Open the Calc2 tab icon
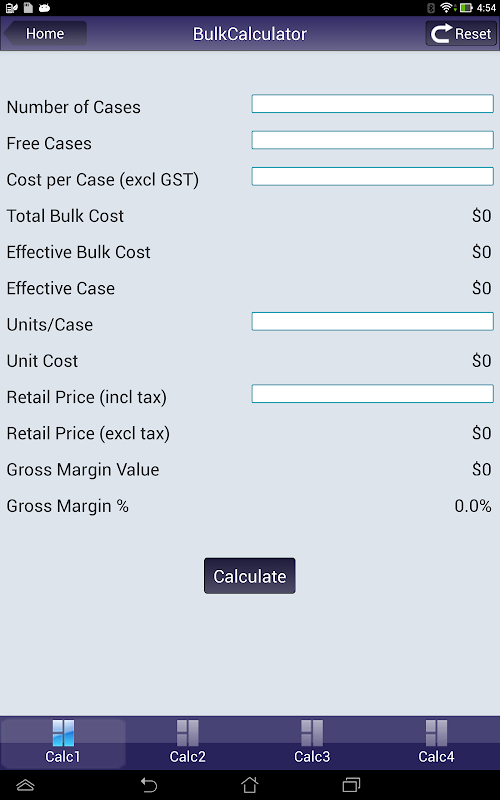This screenshot has height=800, width=500. click(187, 733)
